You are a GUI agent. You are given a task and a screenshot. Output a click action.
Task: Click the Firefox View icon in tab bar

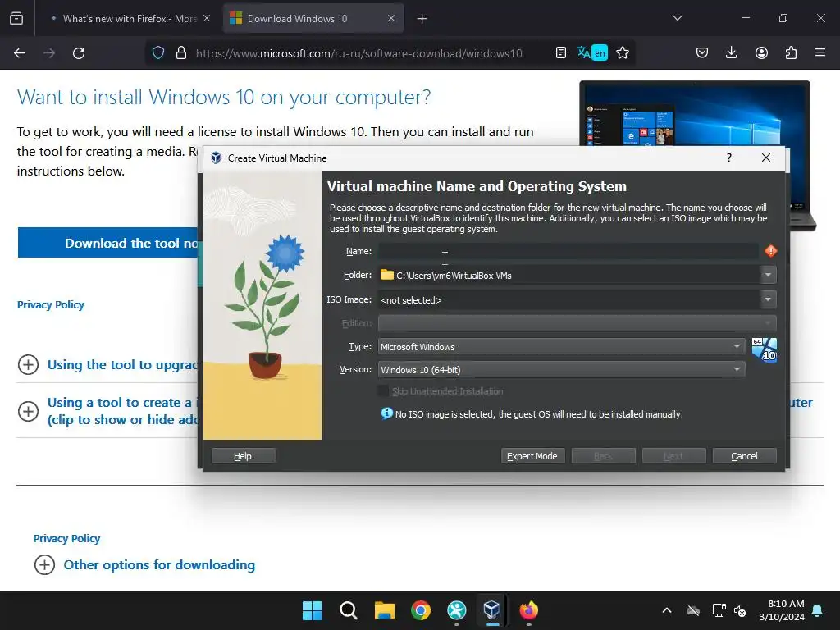(x=16, y=18)
